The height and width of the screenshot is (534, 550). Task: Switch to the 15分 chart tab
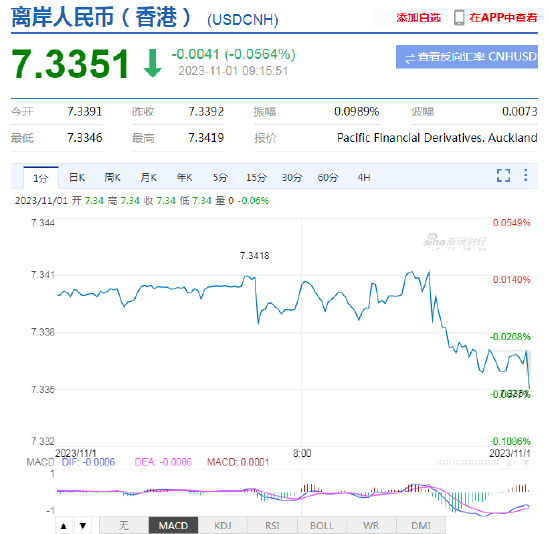tap(256, 178)
